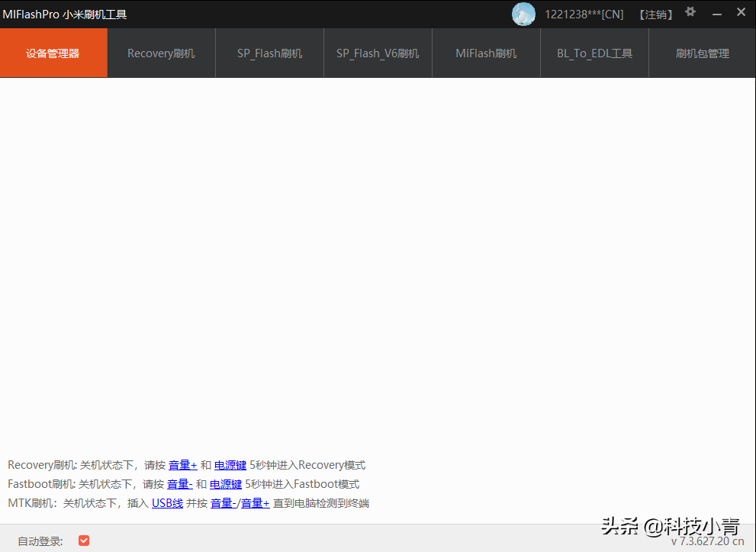Click the user avatar picture

point(523,14)
